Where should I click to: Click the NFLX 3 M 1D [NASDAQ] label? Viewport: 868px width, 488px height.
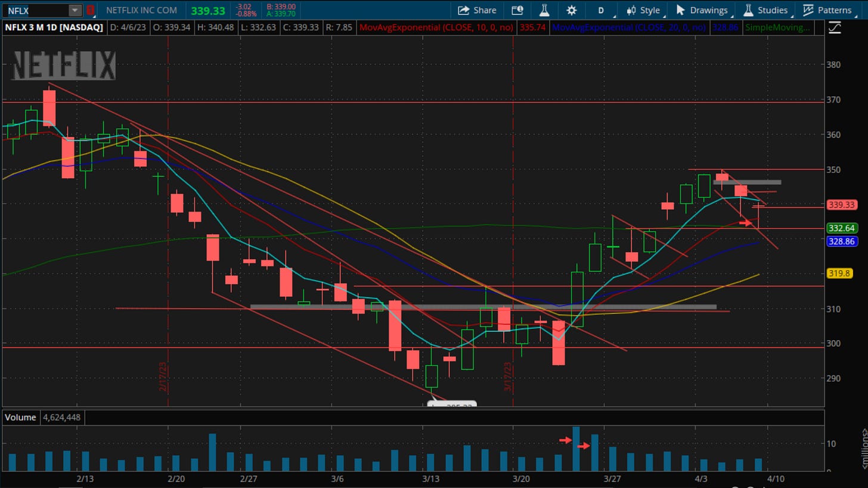(x=54, y=27)
